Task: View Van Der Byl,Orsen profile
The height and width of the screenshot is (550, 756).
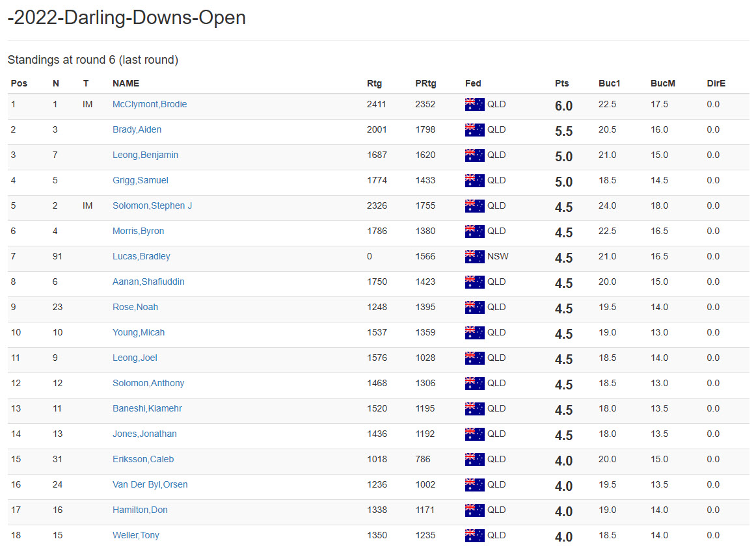Action: tap(150, 485)
